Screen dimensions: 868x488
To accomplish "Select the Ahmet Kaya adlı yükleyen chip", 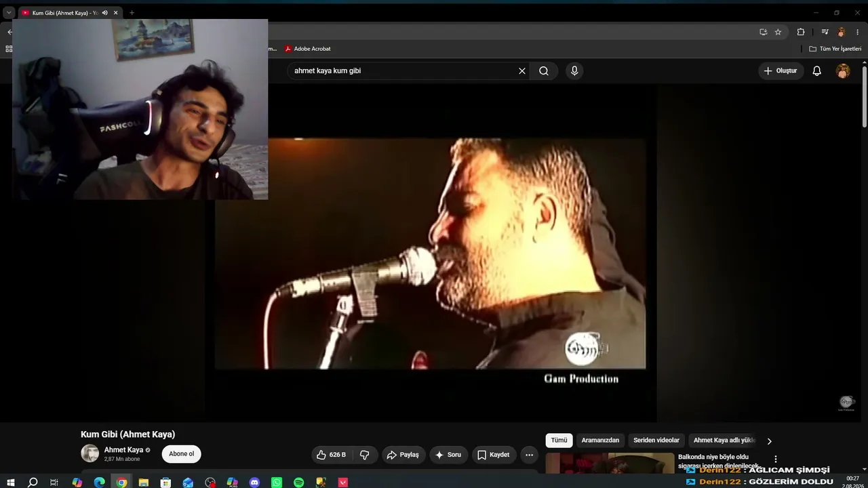I will coord(724,441).
